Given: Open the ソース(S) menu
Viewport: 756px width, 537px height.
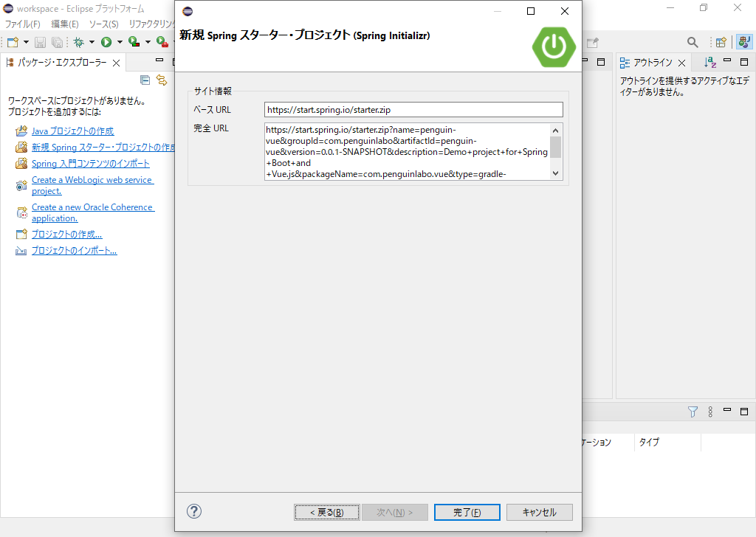Looking at the screenshot, I should pos(103,24).
